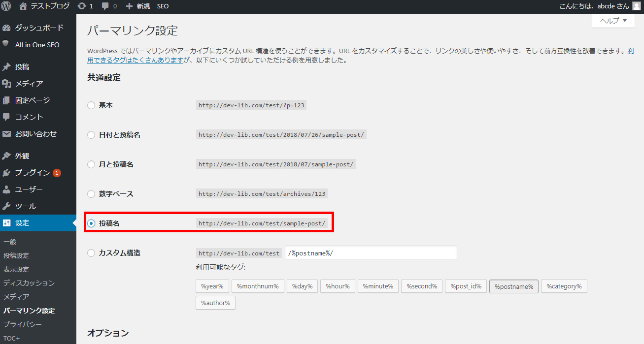The height and width of the screenshot is (344, 644).
Task: Click the custom structure text field
Action: 371,253
